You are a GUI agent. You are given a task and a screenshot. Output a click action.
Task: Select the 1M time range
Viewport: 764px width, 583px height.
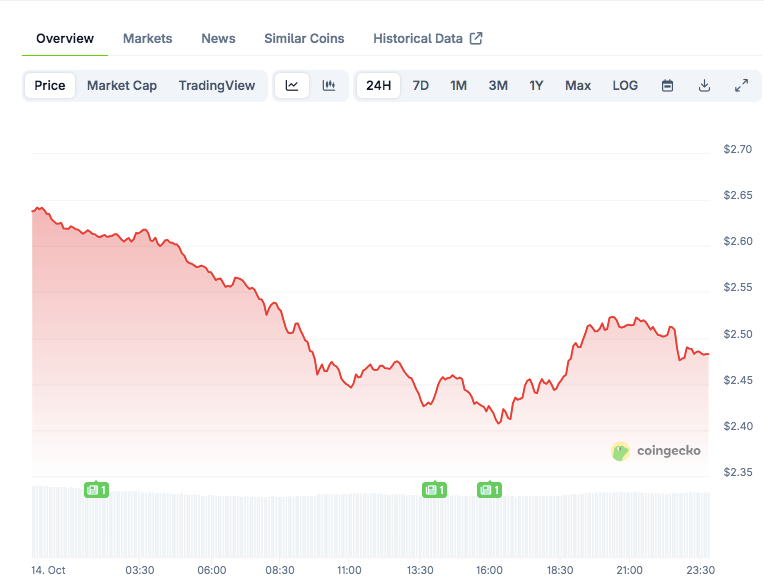pyautogui.click(x=458, y=86)
